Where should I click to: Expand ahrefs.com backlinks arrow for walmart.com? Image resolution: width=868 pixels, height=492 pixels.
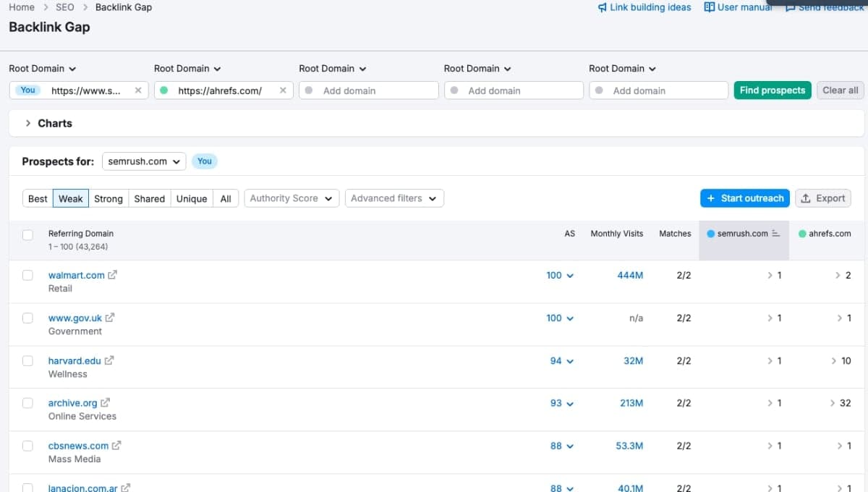coord(838,276)
